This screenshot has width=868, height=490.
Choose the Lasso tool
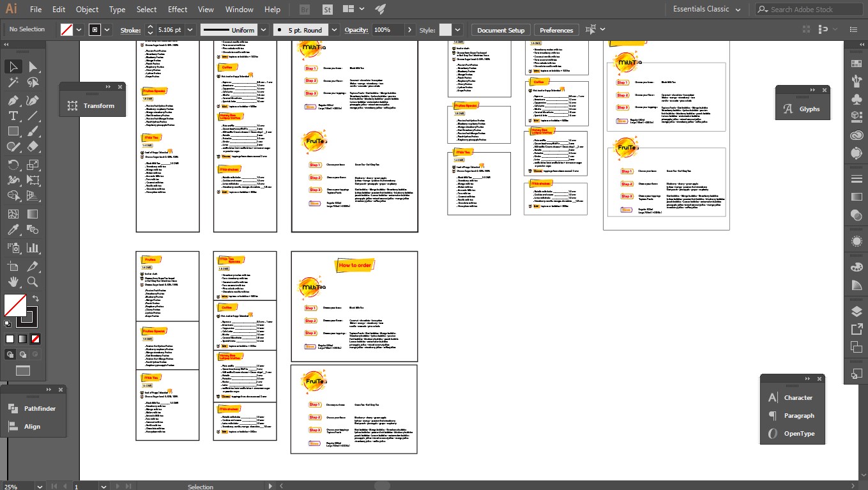pos(33,82)
